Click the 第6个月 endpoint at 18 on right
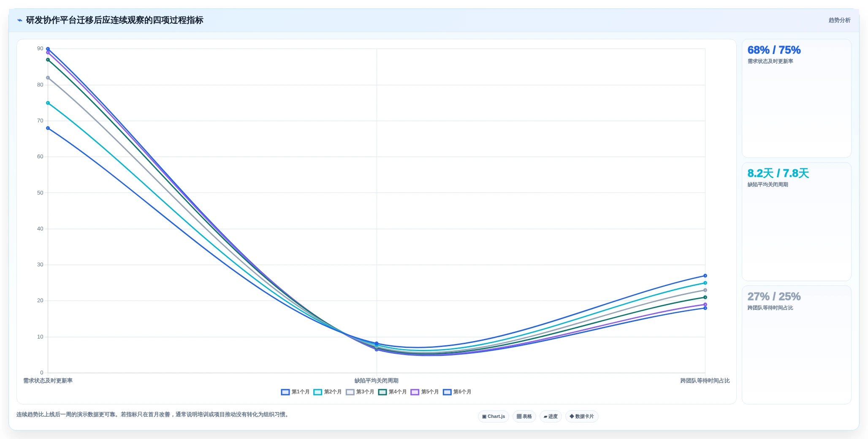 [x=705, y=308]
